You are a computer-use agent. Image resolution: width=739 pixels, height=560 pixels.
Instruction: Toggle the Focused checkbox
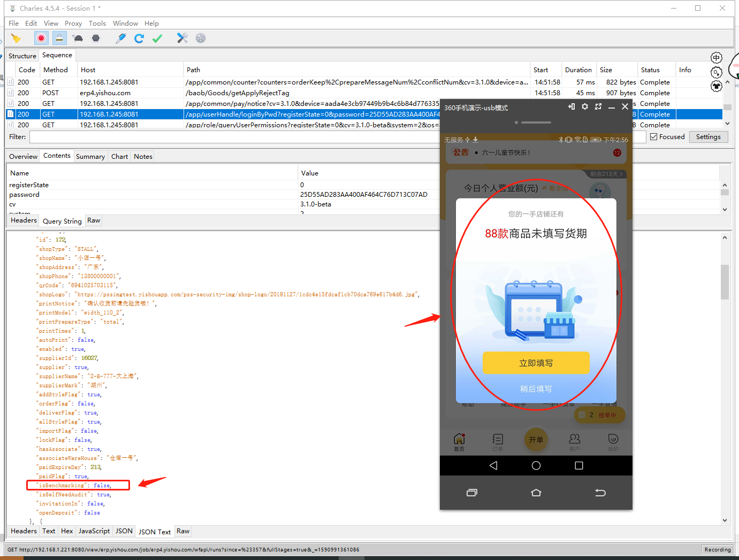point(654,137)
